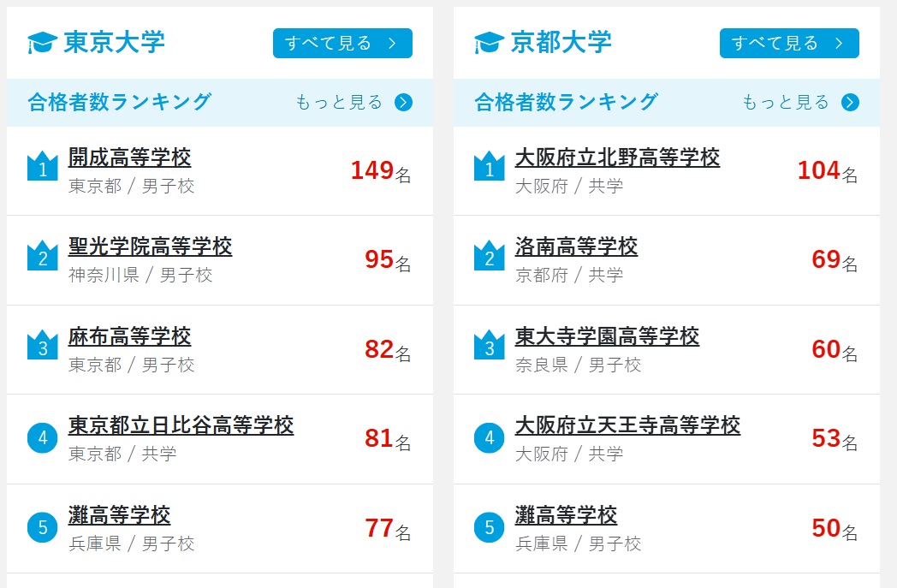Click the rank 1 crown icon for 大阪府立北野高等学校
897x588 pixels.
489,166
